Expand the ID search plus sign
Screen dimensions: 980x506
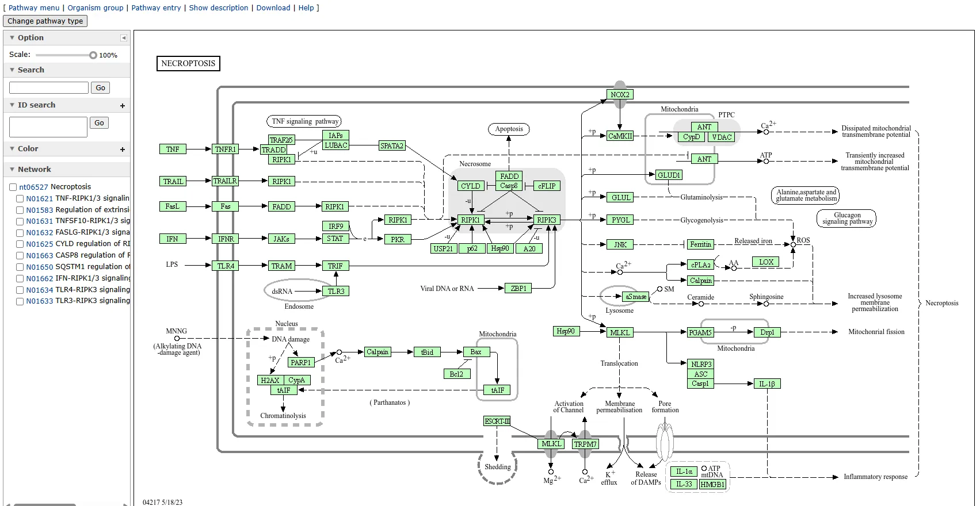(x=122, y=106)
